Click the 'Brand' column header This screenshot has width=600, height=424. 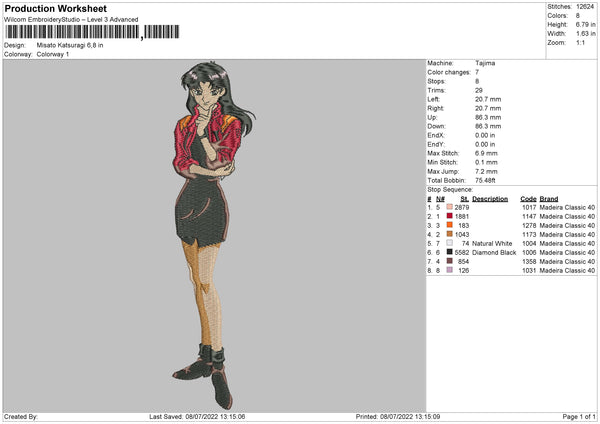(x=549, y=199)
